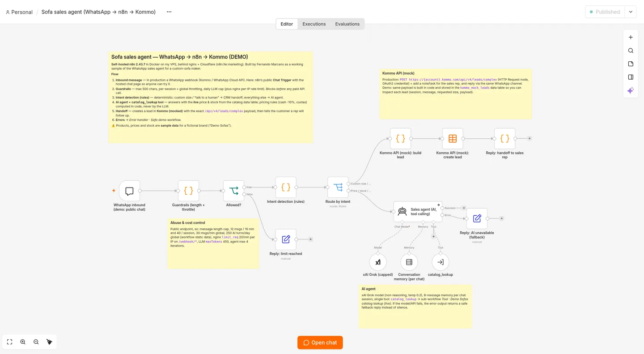Click the workflow name title
Screen dimensions: 644x354
pyautogui.click(x=98, y=12)
